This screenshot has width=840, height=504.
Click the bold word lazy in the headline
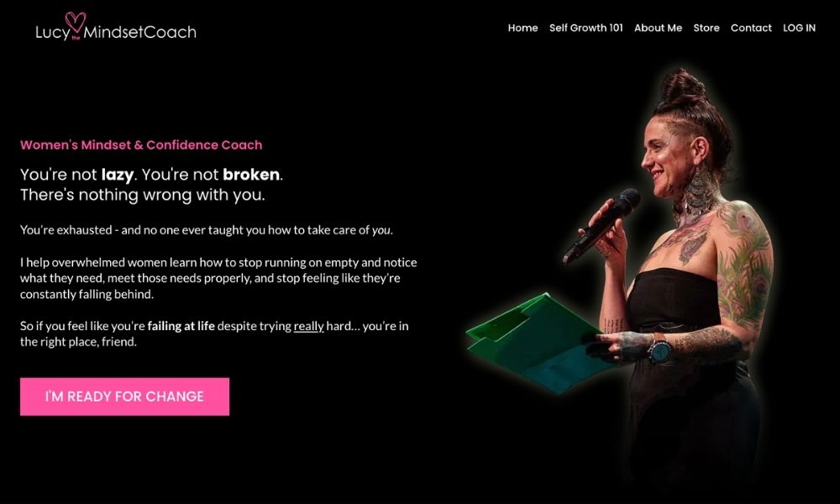[118, 175]
